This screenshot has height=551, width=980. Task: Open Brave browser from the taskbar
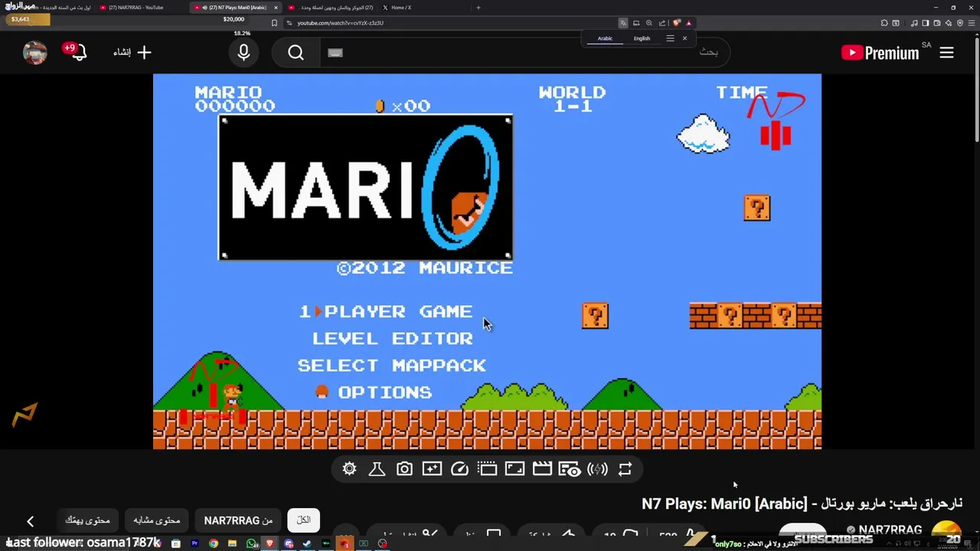(269, 544)
